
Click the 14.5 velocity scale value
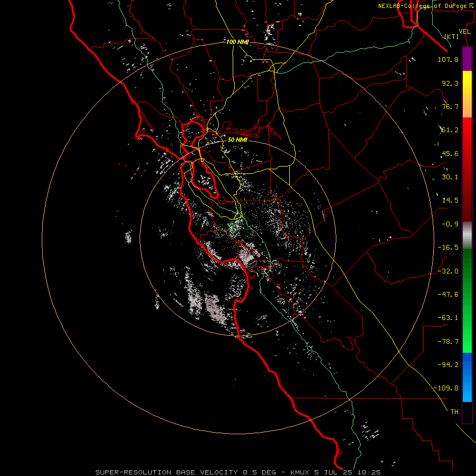450,200
